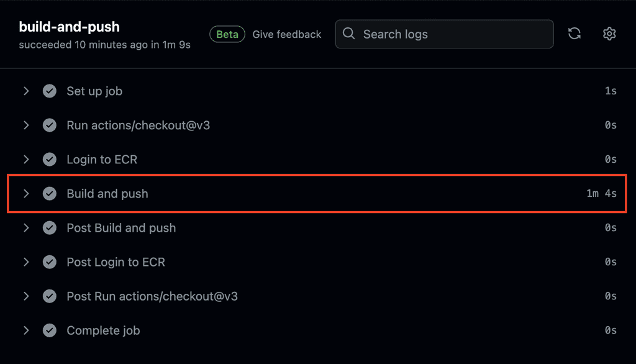Viewport: 636px width, 364px height.
Task: Click the refresh logs icon
Action: click(x=575, y=34)
